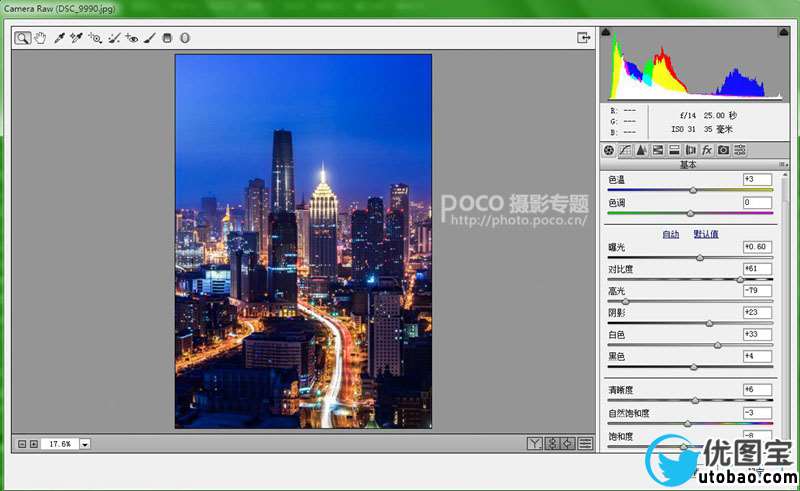Cycle before/after preview views (Y icon)
The width and height of the screenshot is (800, 491).
534,444
